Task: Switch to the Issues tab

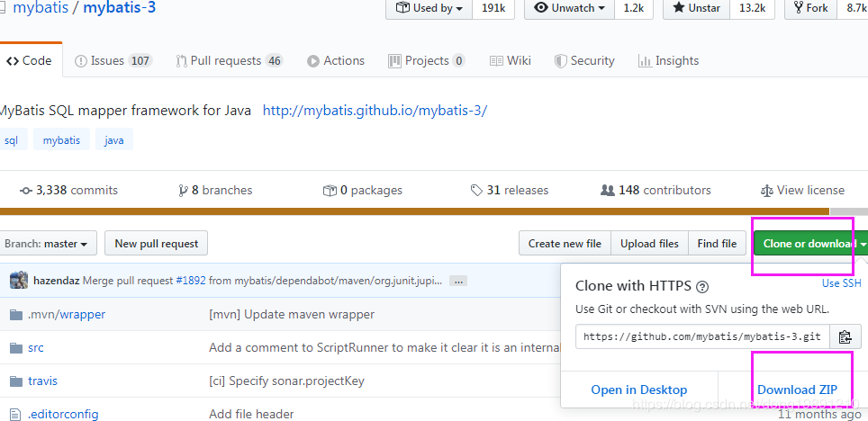Action: (113, 61)
